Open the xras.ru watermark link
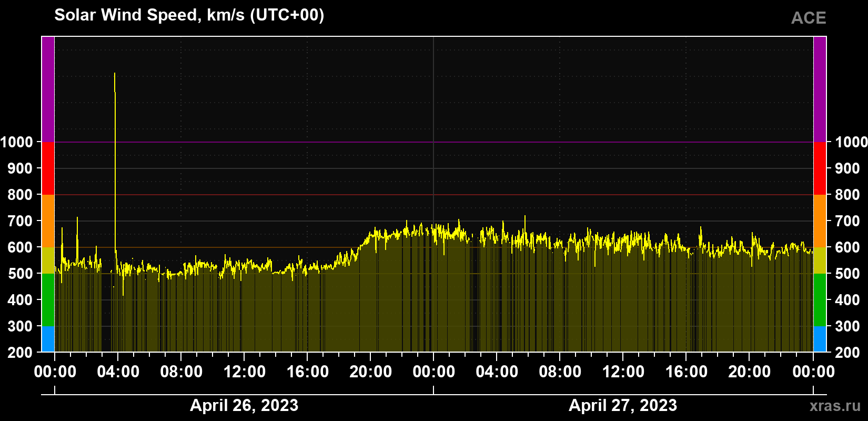Screen dimensions: 868x421 tap(835, 406)
